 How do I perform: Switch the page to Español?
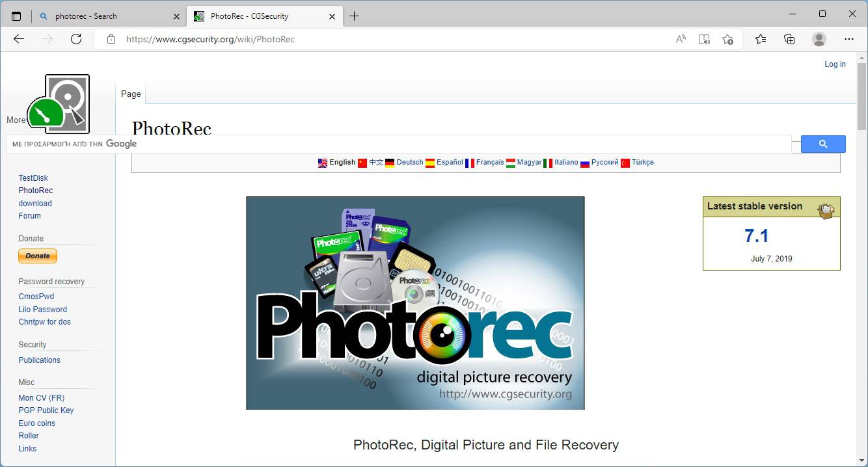tap(450, 163)
